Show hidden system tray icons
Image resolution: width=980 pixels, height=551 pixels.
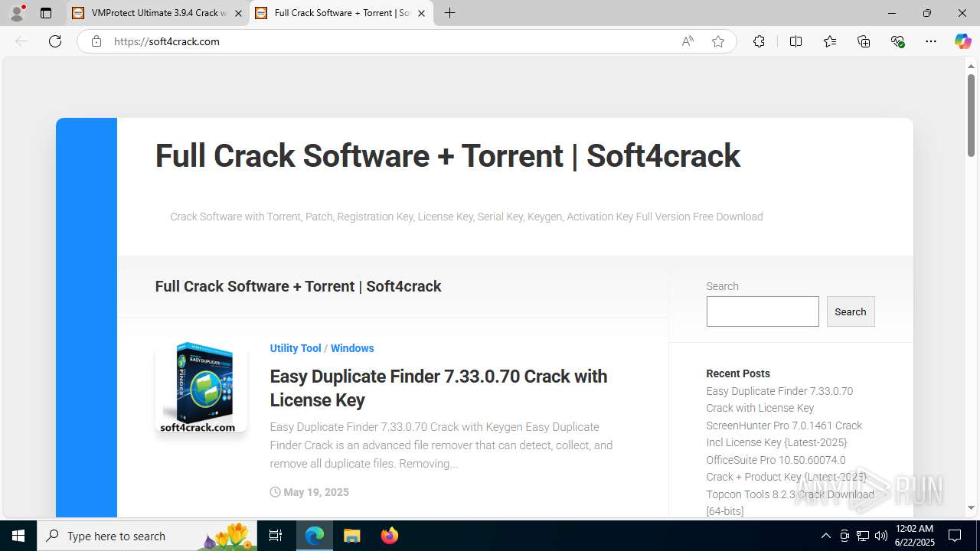tap(825, 536)
